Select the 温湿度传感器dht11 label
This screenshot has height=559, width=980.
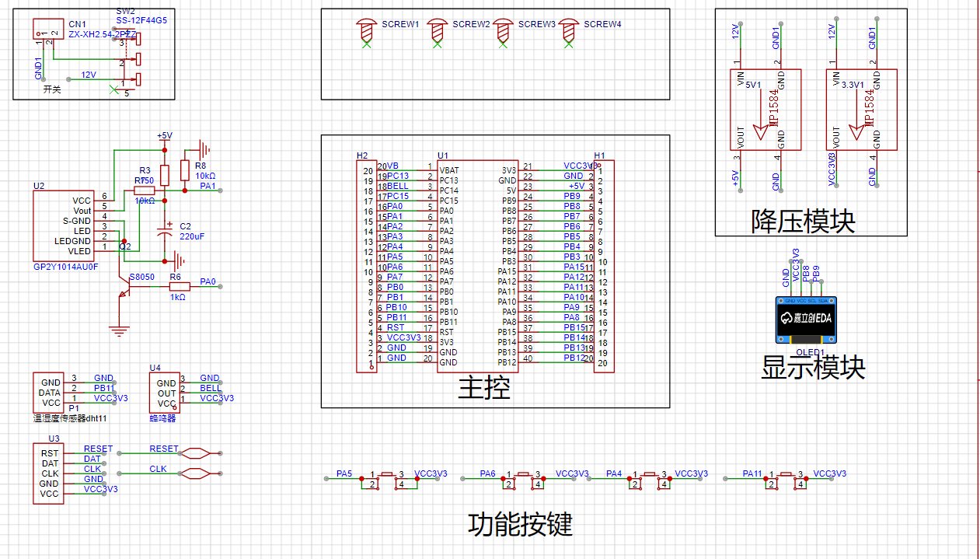[x=70, y=418]
